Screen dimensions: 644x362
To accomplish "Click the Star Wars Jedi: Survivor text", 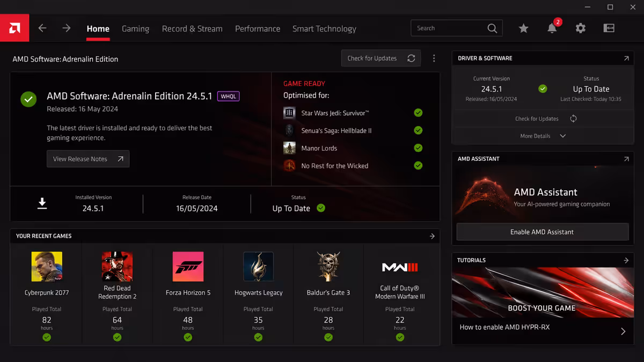I will (335, 113).
